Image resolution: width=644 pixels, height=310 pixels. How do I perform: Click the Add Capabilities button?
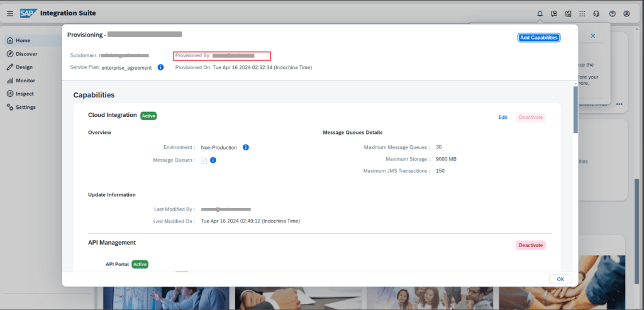538,38
